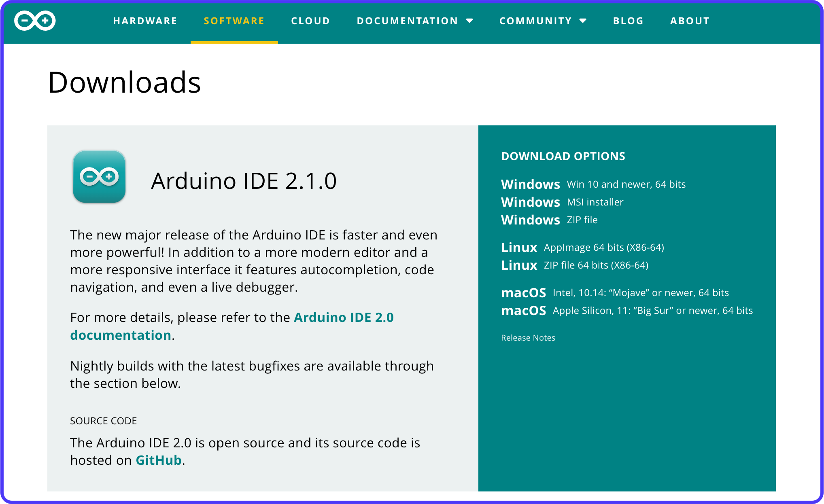Screen dimensions: 824x504
Task: Expand the Community dropdown arrow
Action: (x=583, y=21)
